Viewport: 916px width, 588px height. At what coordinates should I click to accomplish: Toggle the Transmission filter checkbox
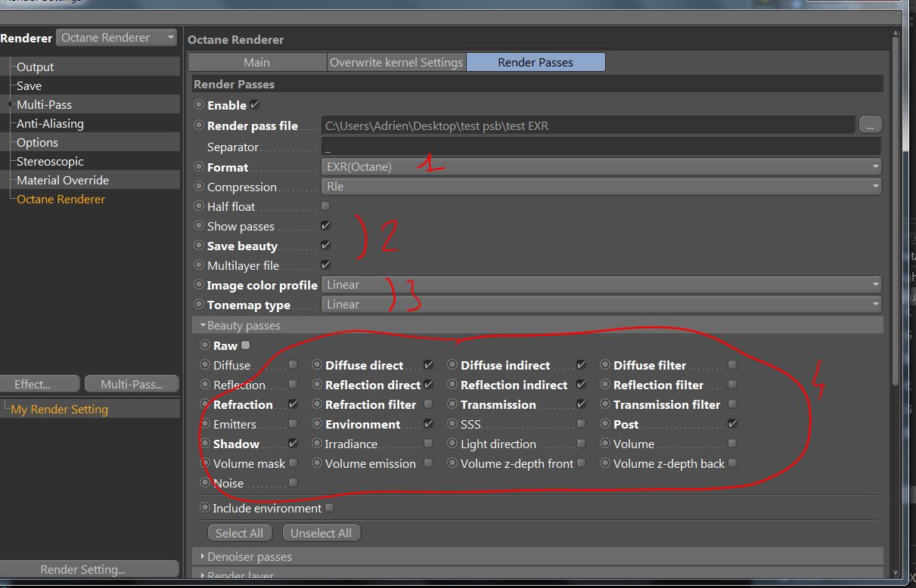(732, 404)
